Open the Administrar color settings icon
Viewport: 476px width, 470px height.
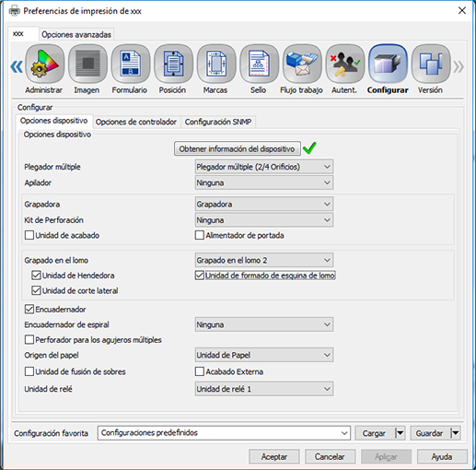click(x=45, y=64)
